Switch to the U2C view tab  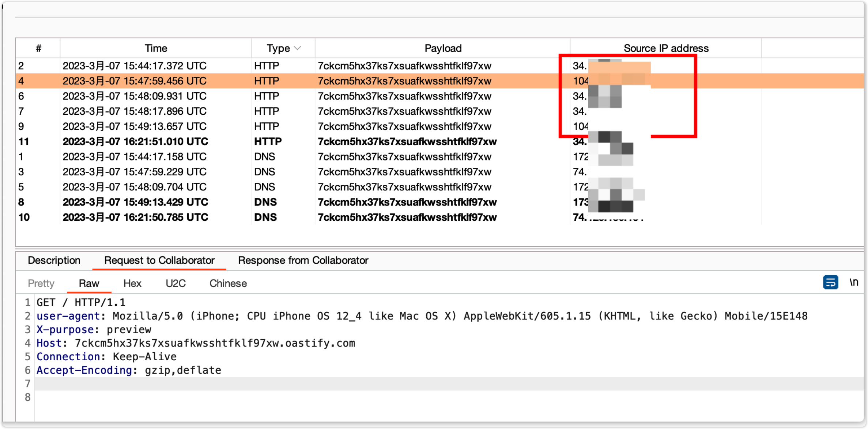(x=176, y=283)
